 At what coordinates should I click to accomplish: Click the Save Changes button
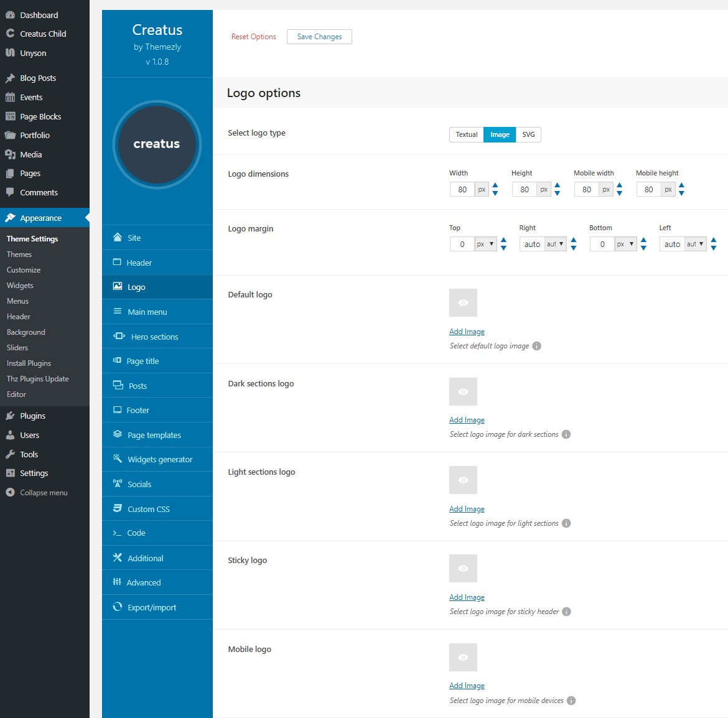pyautogui.click(x=319, y=37)
